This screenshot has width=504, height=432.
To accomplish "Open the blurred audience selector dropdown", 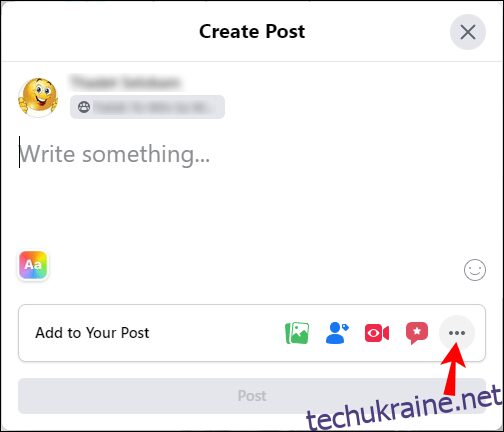I will 147,107.
